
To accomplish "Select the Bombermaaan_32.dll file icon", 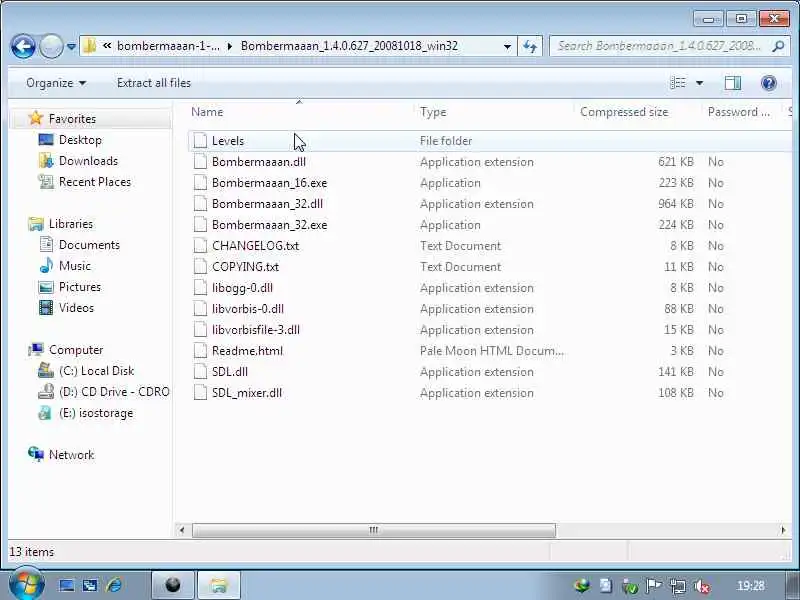I will coord(200,204).
